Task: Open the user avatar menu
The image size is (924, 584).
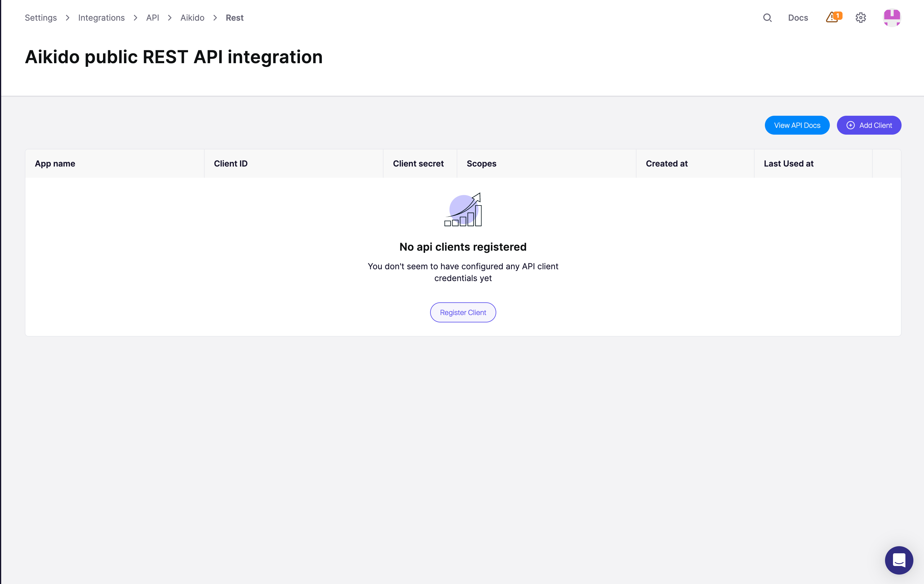Action: tap(892, 18)
